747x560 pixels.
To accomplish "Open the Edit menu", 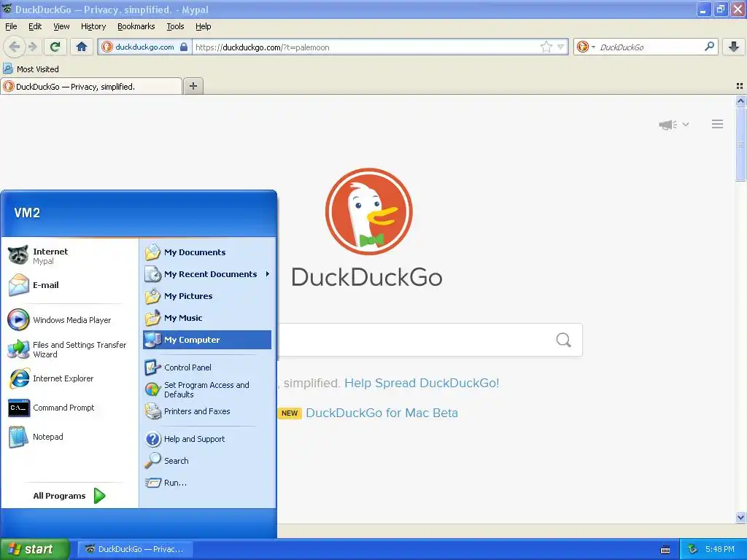I will (x=35, y=26).
